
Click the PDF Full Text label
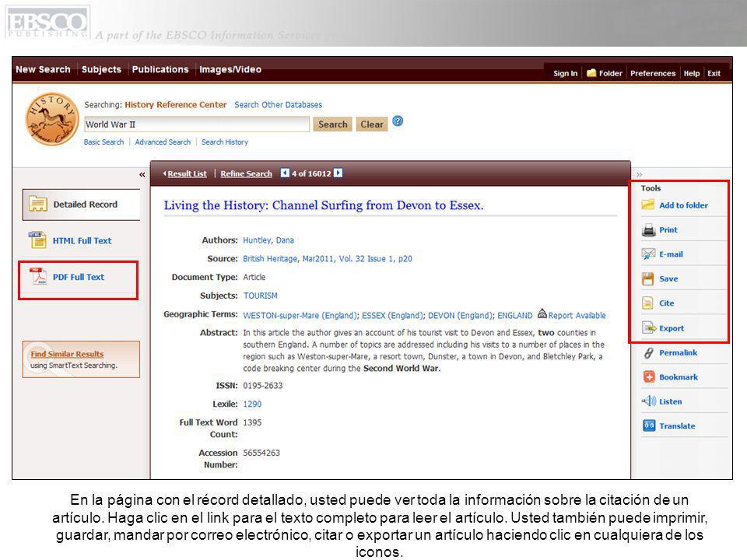(78, 277)
